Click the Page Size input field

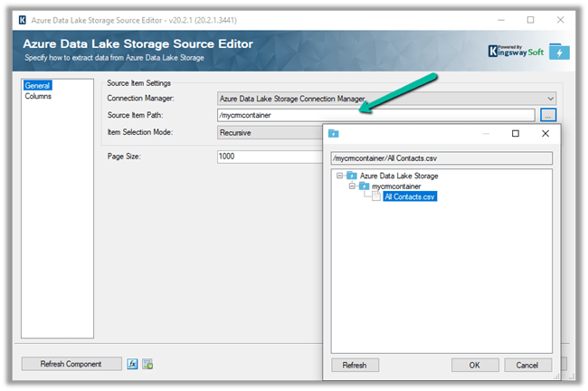[270, 157]
